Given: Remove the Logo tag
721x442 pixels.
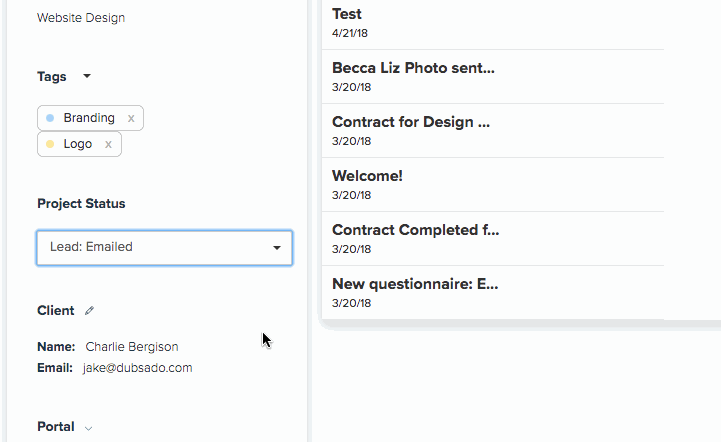Looking at the screenshot, I should point(108,144).
